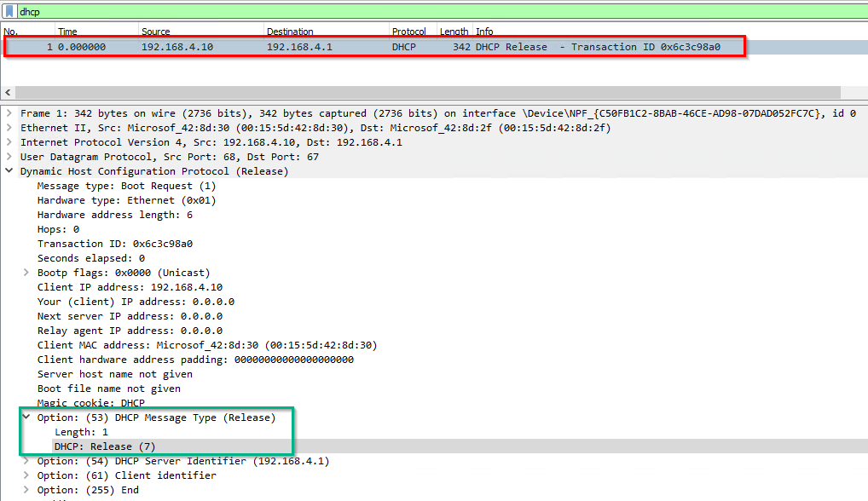Click the packet list horizontal scrollbar track

(427, 92)
